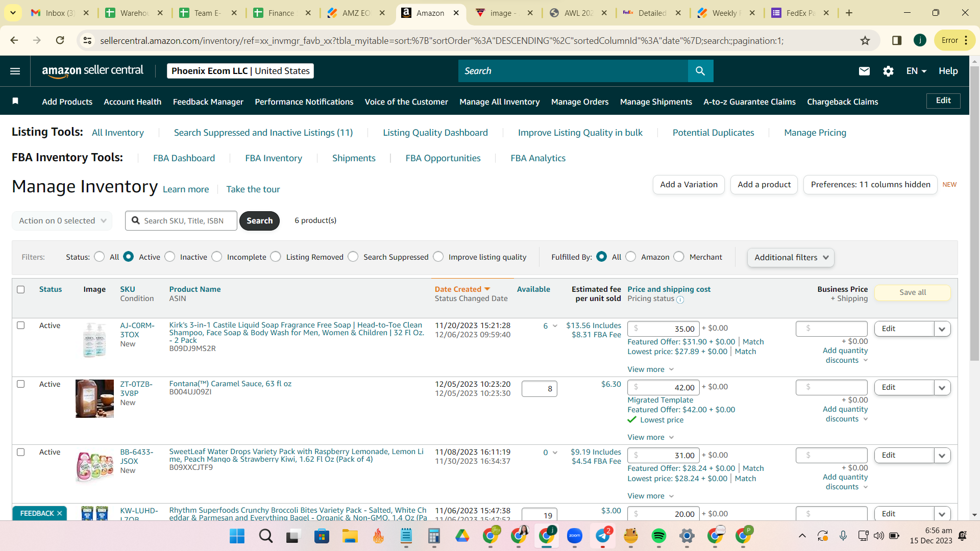Open the FBA Dashboard link

[184, 158]
